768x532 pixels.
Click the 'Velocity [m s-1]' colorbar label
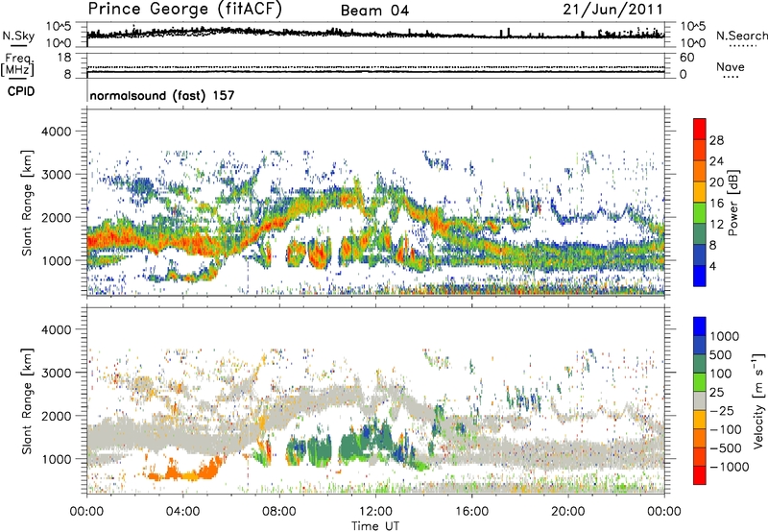[759, 399]
